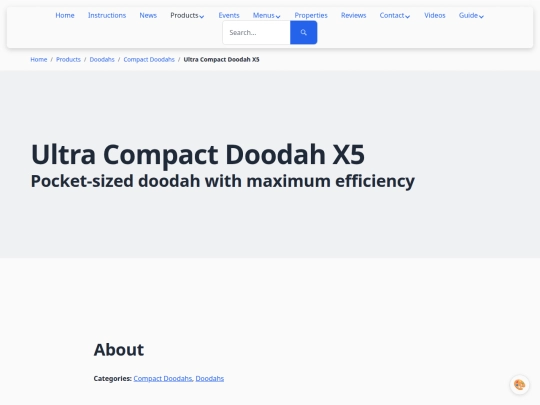Go to Home in navigation bar
Screen dimensions: 540x405
coord(65,15)
